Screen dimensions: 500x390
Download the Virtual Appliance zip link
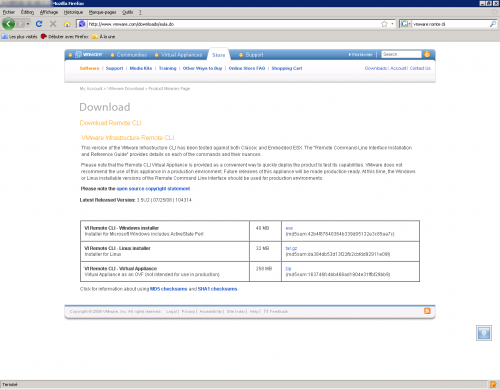(x=288, y=269)
